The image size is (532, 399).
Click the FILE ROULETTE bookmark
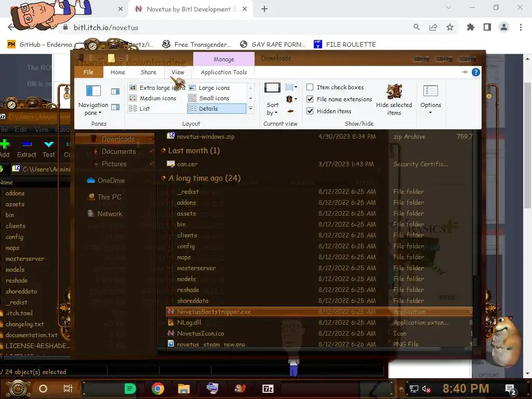coord(345,44)
